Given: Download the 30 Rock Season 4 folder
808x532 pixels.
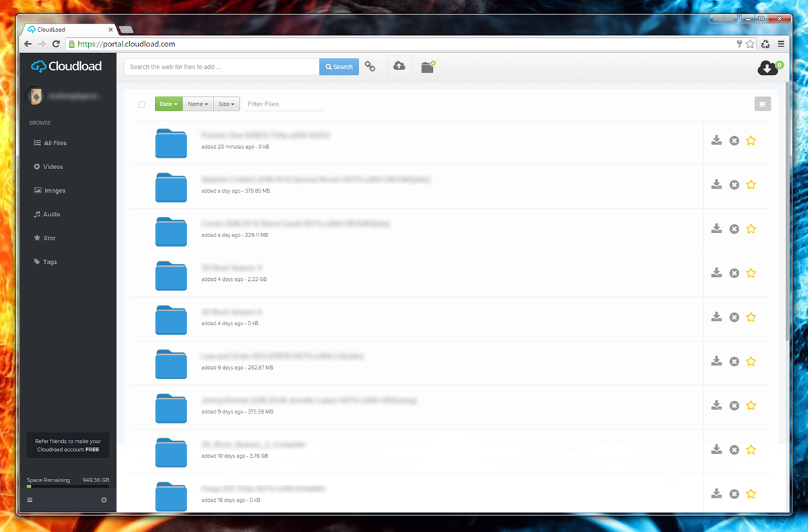Looking at the screenshot, I should [716, 273].
